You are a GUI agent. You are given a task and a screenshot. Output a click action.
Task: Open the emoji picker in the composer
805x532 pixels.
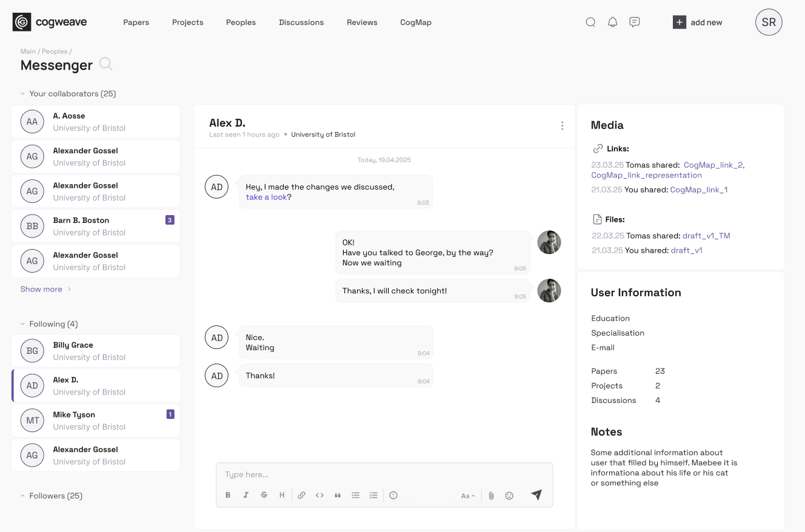tap(509, 496)
